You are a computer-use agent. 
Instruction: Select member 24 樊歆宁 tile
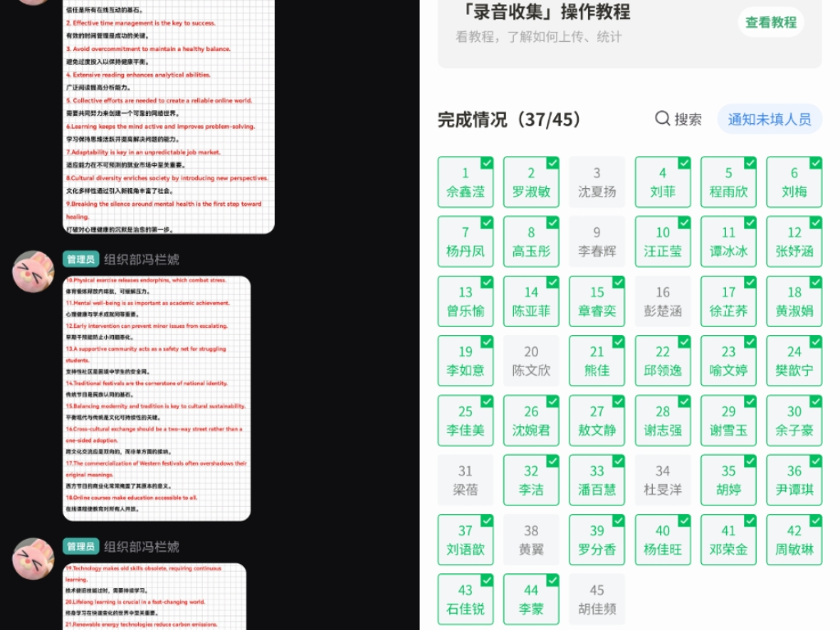tap(794, 361)
